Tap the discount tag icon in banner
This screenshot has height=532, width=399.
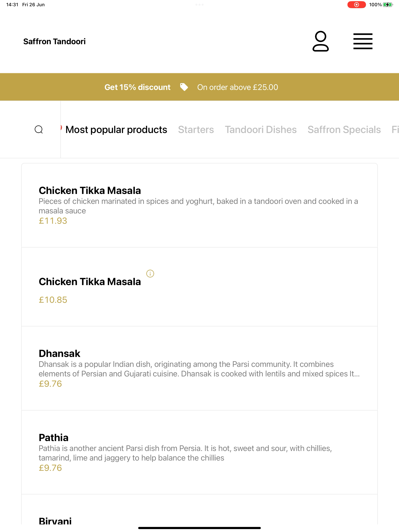tap(184, 87)
